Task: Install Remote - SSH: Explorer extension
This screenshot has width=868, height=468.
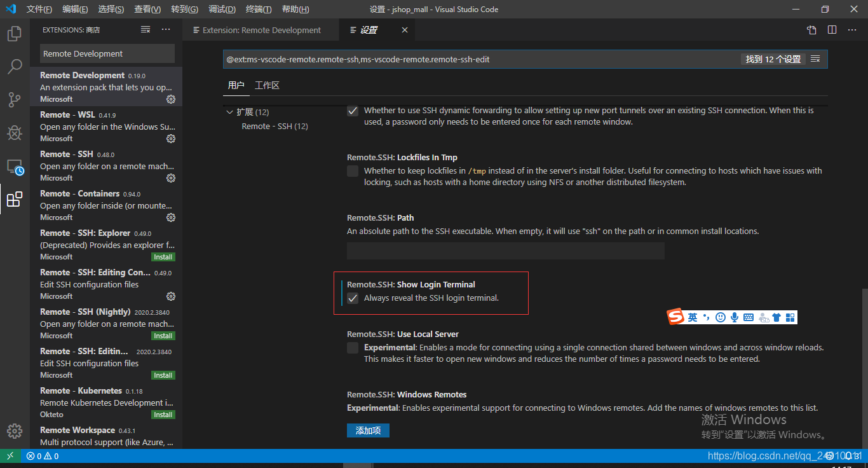Action: point(163,257)
